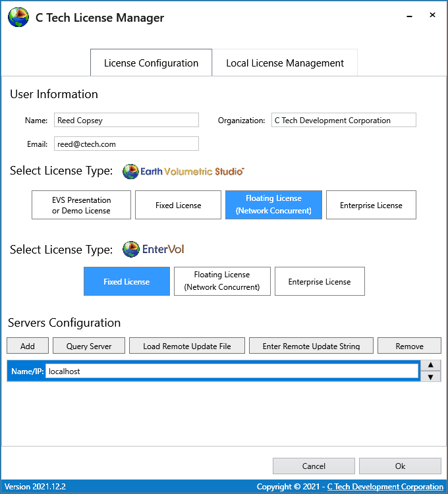Close the License Manager window
Screen dimensions: 448x494
click(432, 15)
